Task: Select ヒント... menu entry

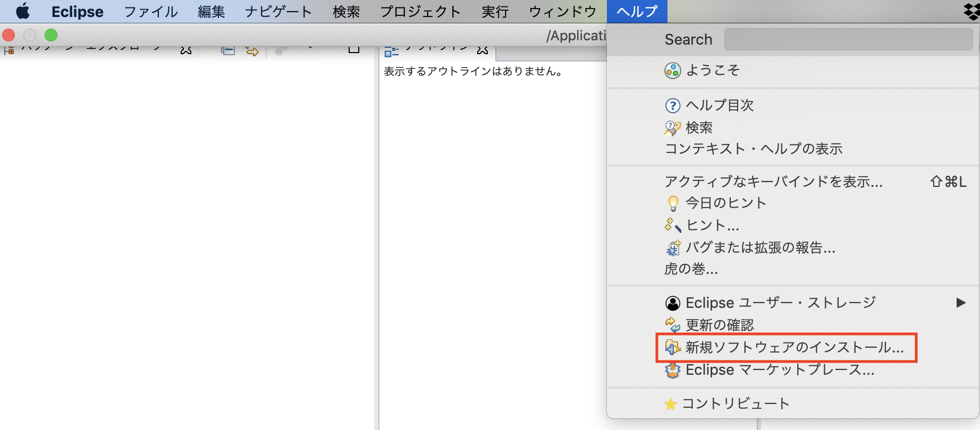Action: click(x=793, y=225)
